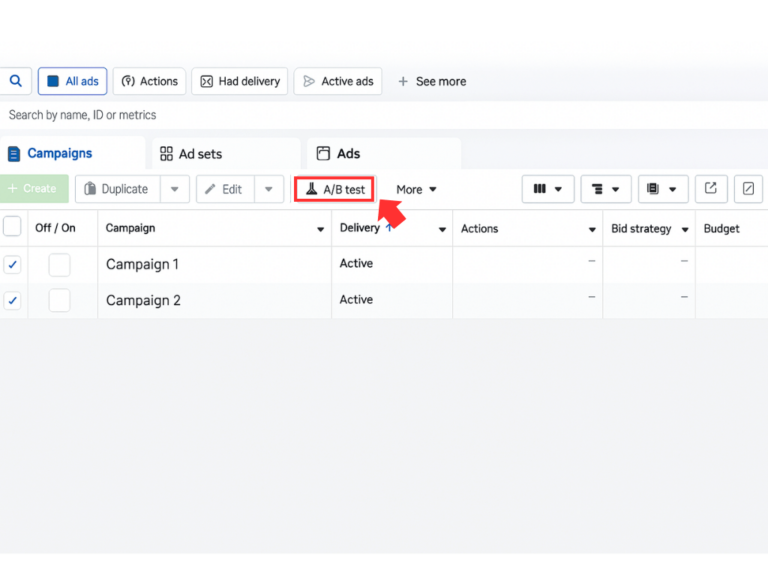Image resolution: width=768 pixels, height=576 pixels.
Task: Open See more filters
Action: point(432,81)
